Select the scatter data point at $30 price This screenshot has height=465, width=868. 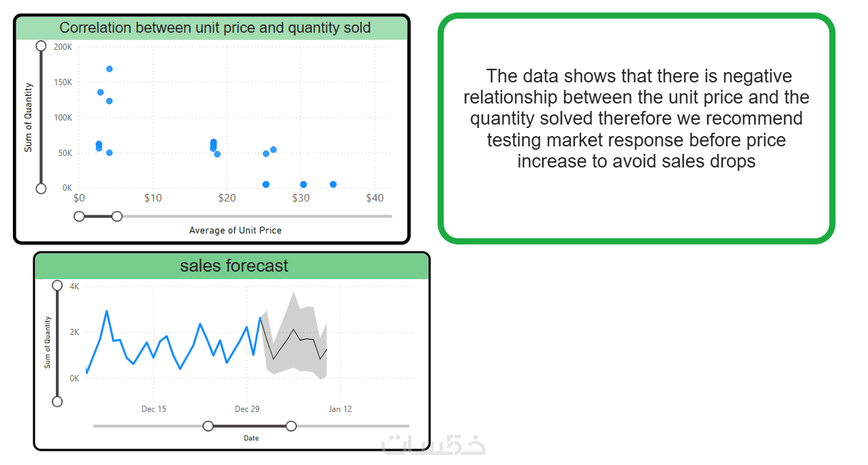click(303, 185)
